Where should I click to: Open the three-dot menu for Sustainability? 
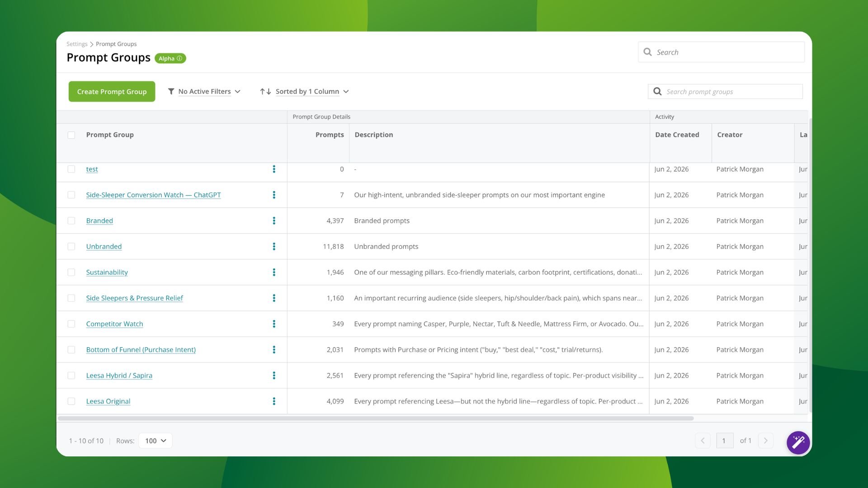coord(274,272)
